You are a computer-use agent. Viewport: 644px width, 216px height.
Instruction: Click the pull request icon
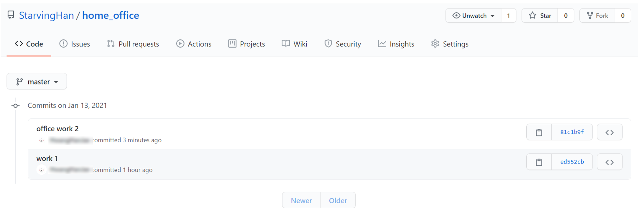[111, 44]
